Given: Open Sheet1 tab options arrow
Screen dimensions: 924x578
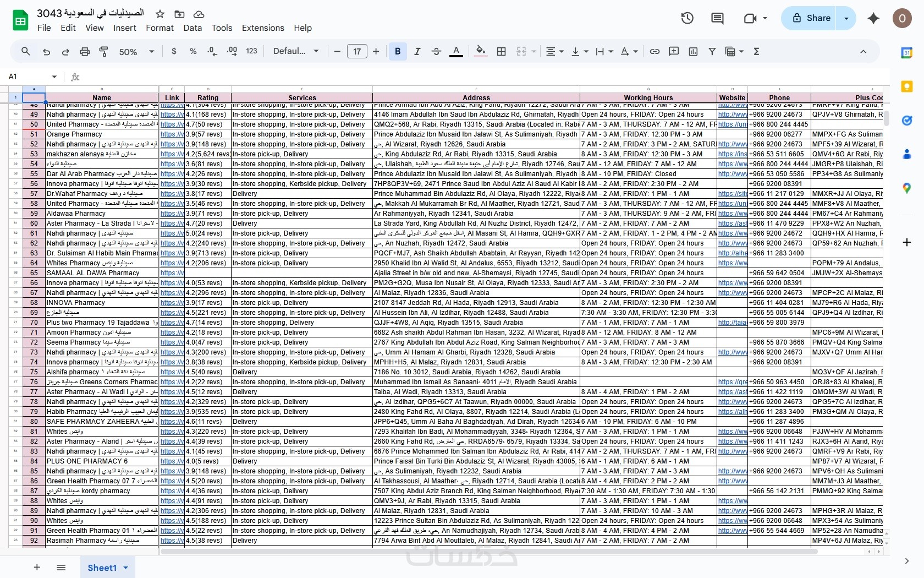Looking at the screenshot, I should pos(126,568).
